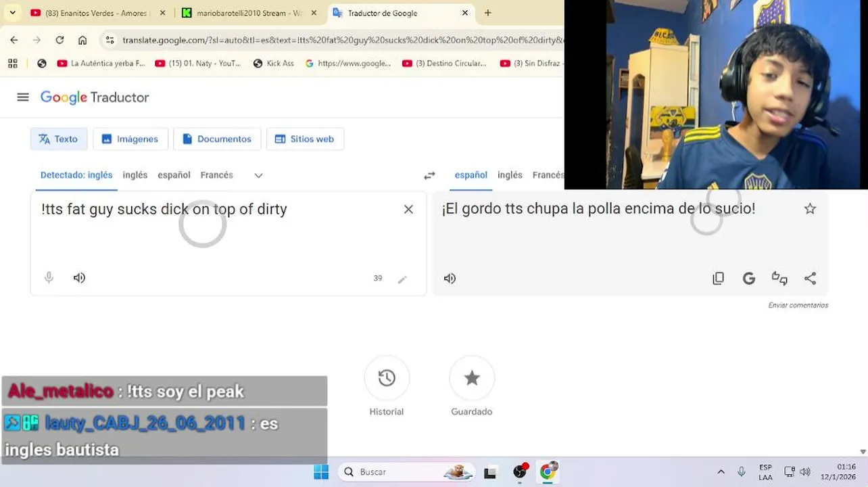This screenshot has height=487, width=868.
Task: Open the 01. Naty YouTube bookmark
Action: (x=198, y=63)
